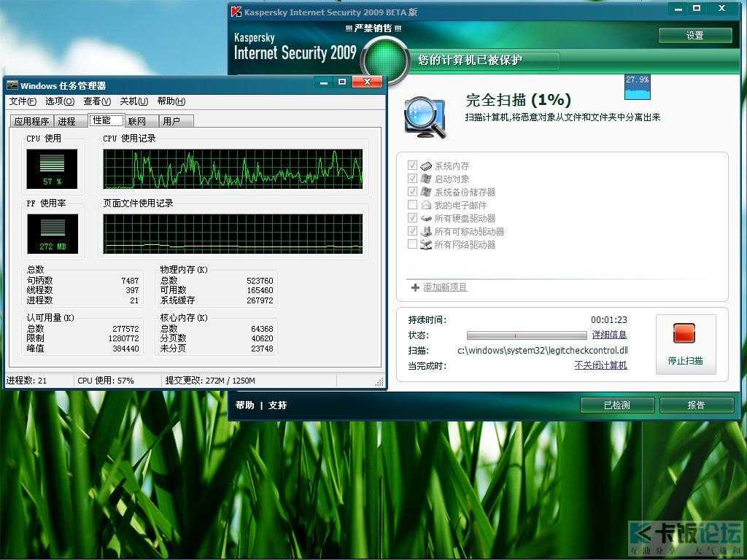Click the 页面文件使用记录 history graph

pyautogui.click(x=233, y=234)
